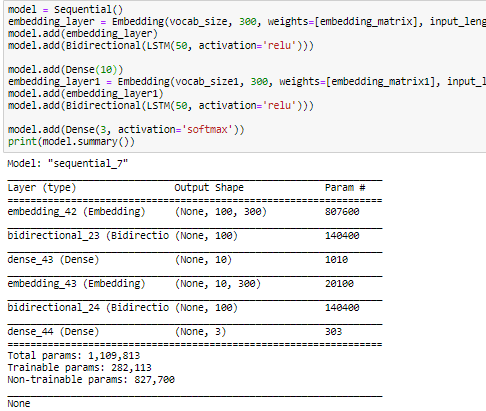Select the 'bidirectional_23' layer name

point(53,236)
